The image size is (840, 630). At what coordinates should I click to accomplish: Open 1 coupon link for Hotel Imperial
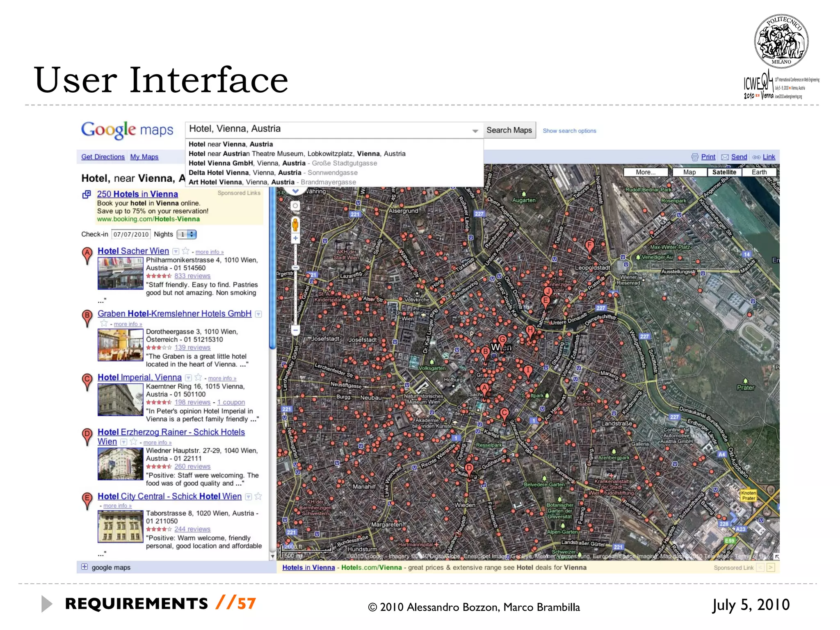[x=231, y=402]
